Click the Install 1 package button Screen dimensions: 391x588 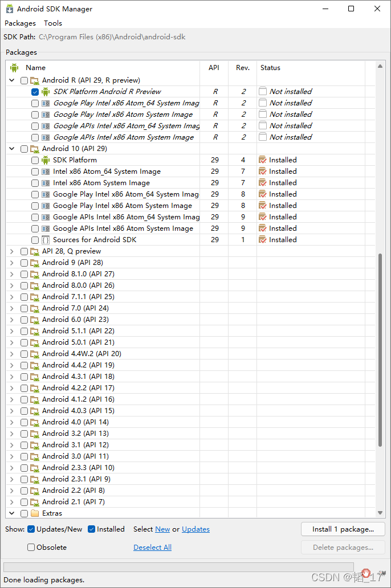[343, 529]
